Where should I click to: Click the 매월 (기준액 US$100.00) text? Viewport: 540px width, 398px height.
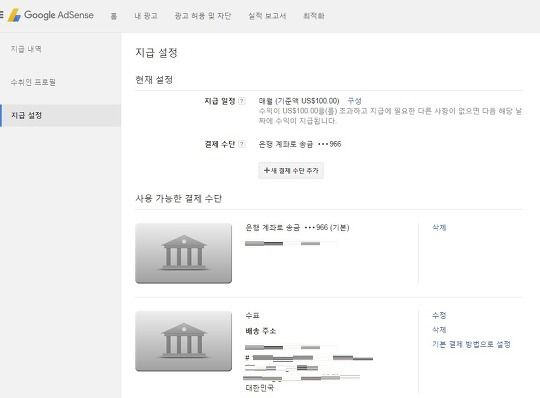(x=299, y=101)
